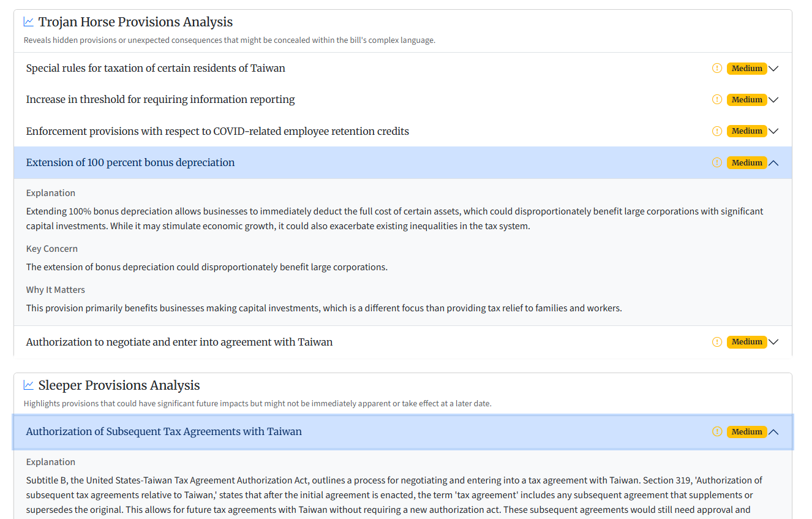Click Medium badge on Taiwan residents taxation row
This screenshot has width=812, height=519.
746,68
